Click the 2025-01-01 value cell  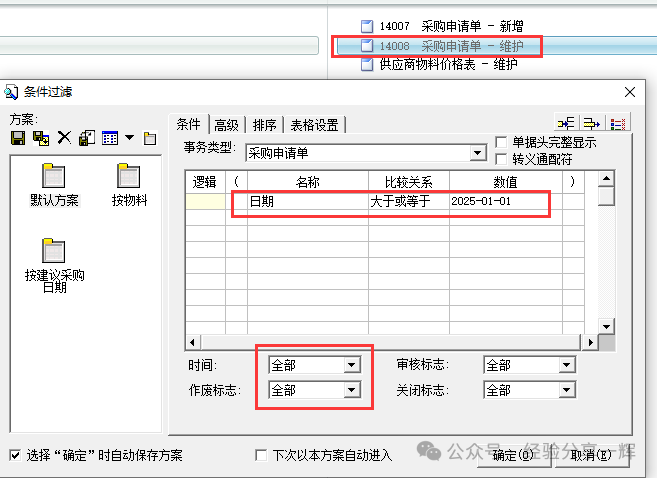498,201
